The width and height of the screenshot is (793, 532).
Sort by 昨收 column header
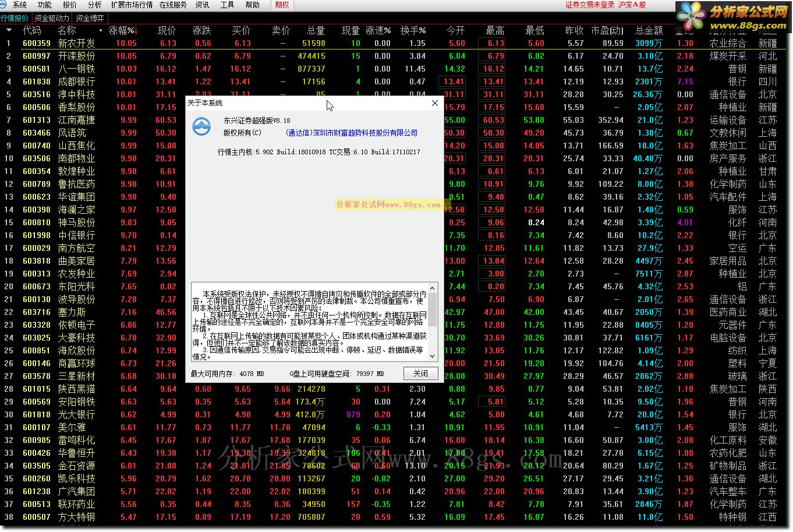coord(574,30)
